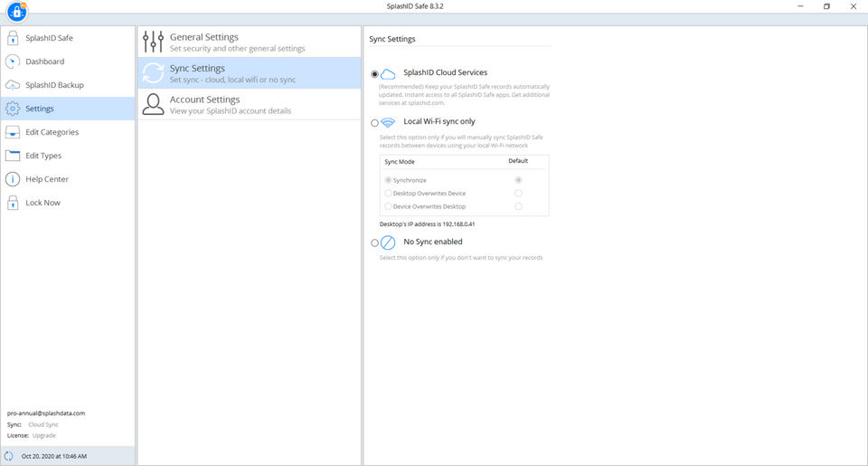Go to Dashboard in sidebar
This screenshot has width=868, height=466.
pyautogui.click(x=68, y=62)
